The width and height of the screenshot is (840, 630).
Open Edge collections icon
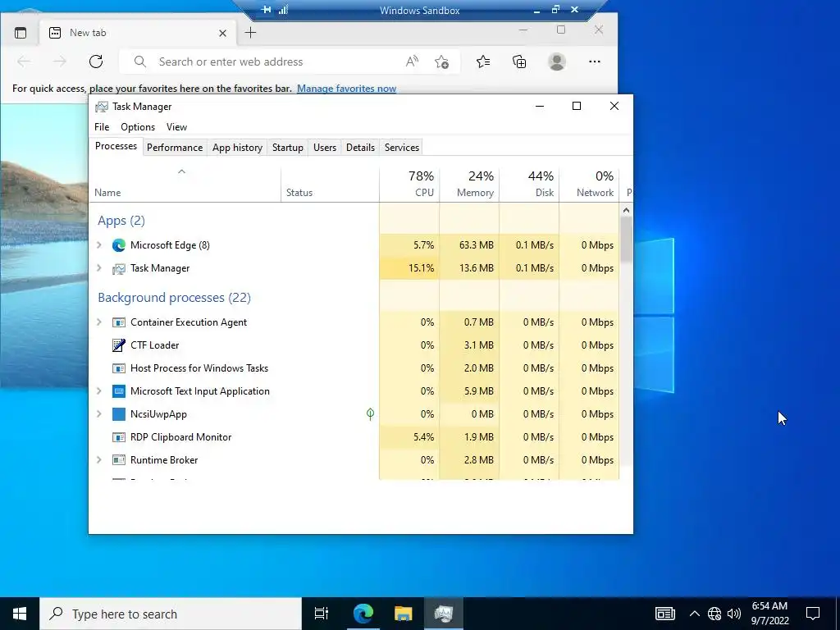click(519, 62)
